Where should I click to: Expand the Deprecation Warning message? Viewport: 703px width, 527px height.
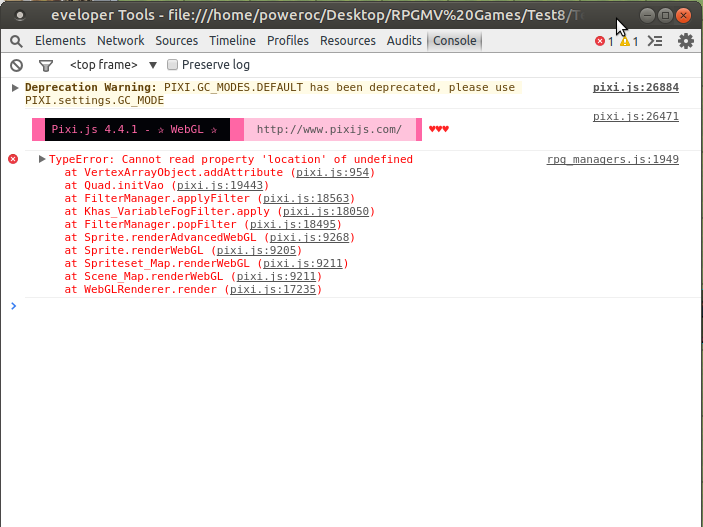click(x=15, y=88)
